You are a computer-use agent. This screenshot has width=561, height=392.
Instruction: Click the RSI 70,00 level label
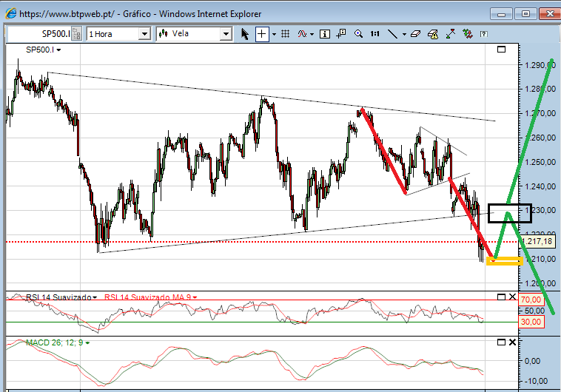[531, 300]
